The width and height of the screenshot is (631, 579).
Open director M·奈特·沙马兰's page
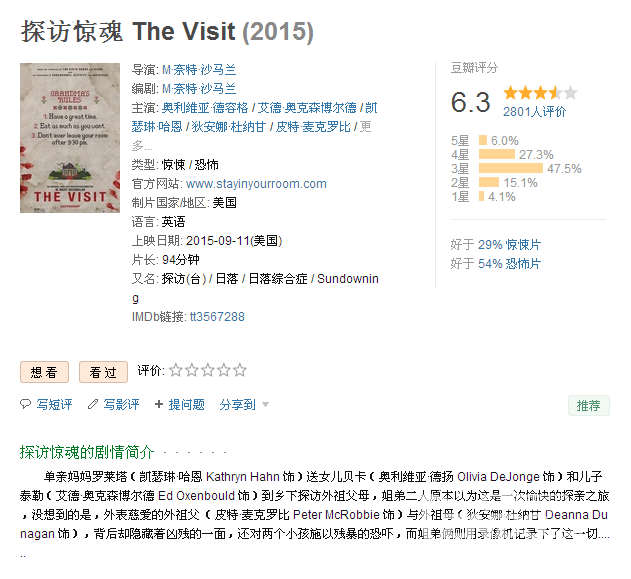tap(199, 70)
